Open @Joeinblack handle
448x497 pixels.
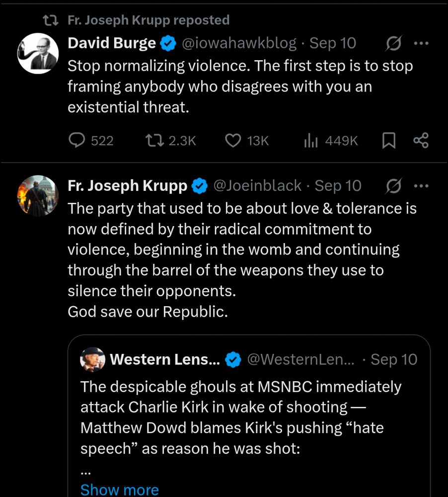click(257, 185)
